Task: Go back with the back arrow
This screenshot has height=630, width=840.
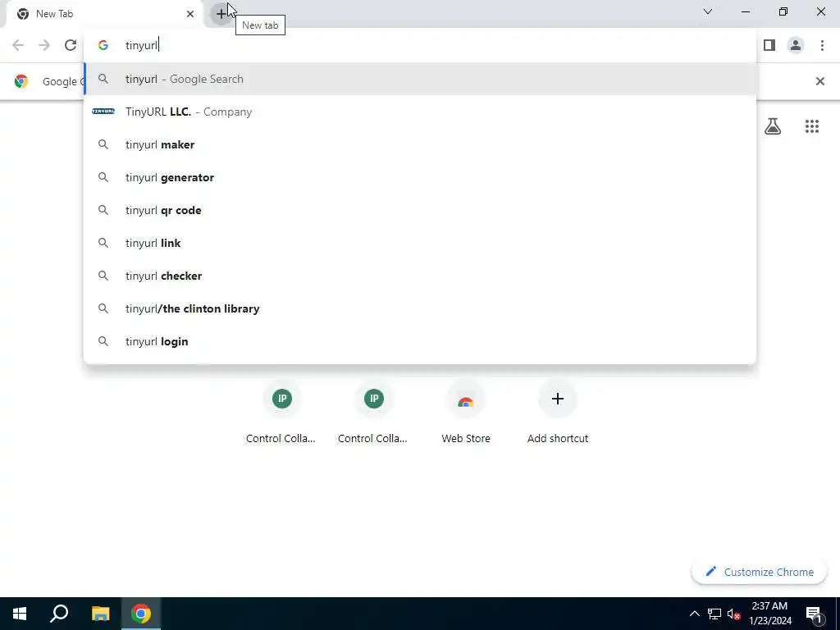Action: pos(18,45)
